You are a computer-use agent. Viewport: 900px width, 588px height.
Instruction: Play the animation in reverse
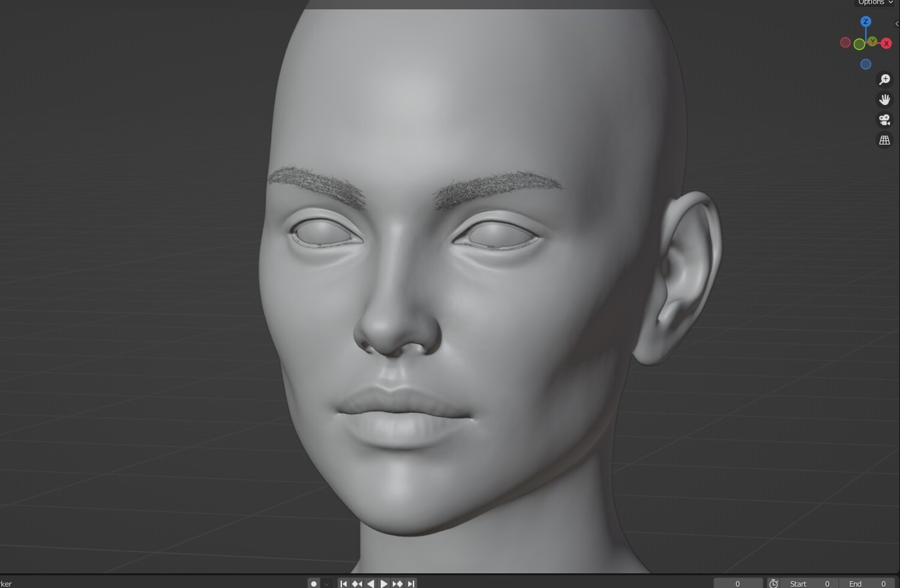[x=371, y=583]
